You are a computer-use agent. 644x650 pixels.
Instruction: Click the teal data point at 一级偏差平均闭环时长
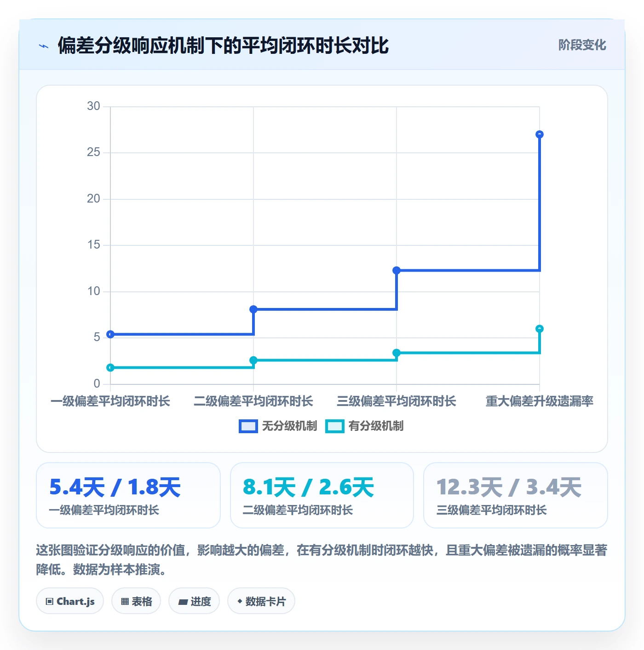click(x=110, y=367)
